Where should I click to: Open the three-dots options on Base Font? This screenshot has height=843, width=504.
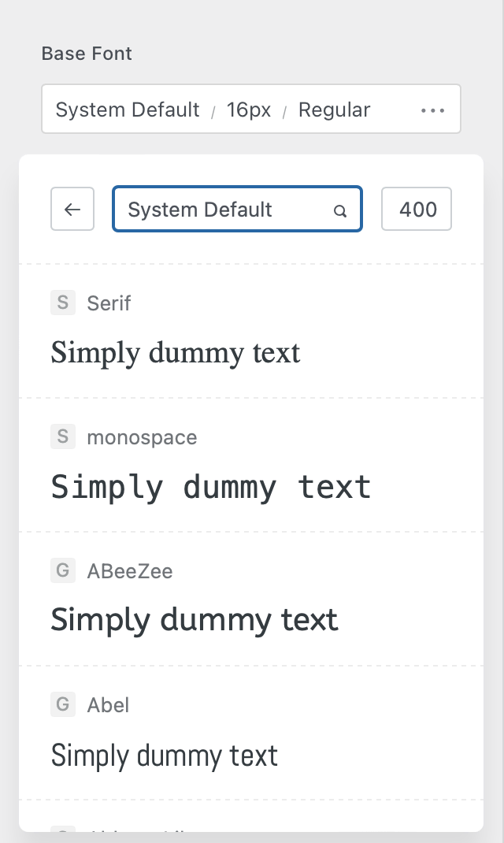click(x=432, y=110)
